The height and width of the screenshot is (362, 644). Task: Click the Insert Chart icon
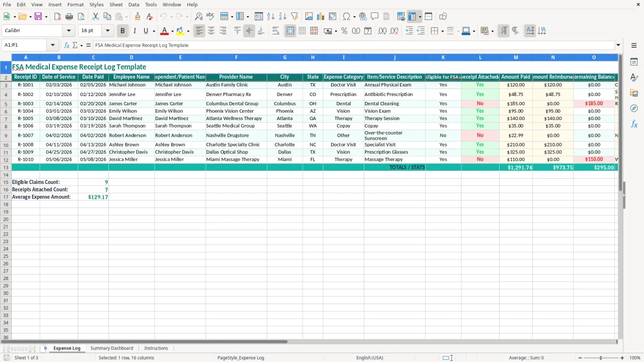pyautogui.click(x=321, y=17)
